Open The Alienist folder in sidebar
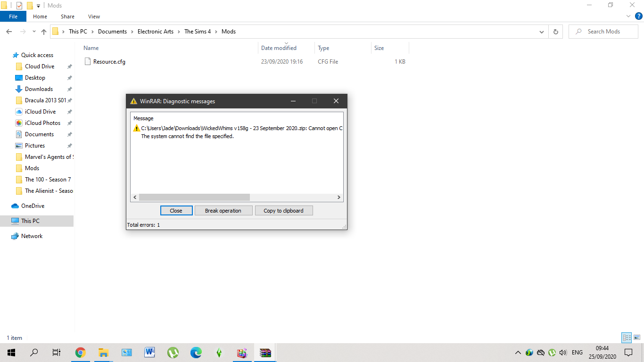 [49, 191]
